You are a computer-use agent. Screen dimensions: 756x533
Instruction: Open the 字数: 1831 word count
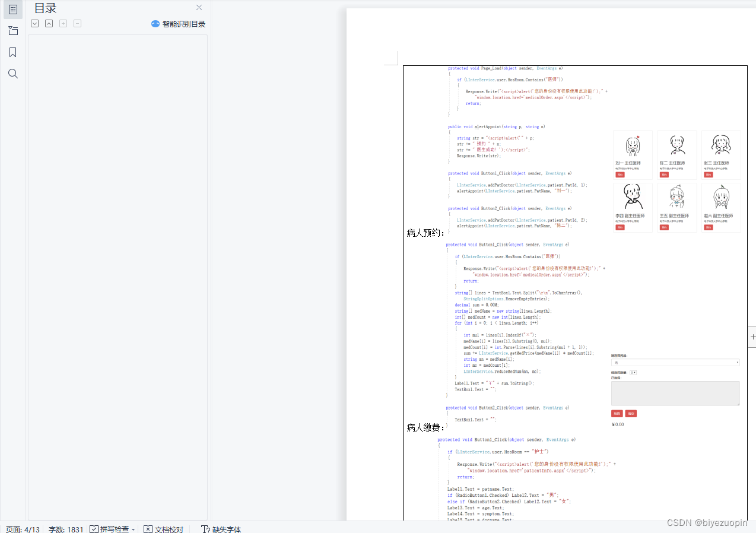click(x=66, y=529)
